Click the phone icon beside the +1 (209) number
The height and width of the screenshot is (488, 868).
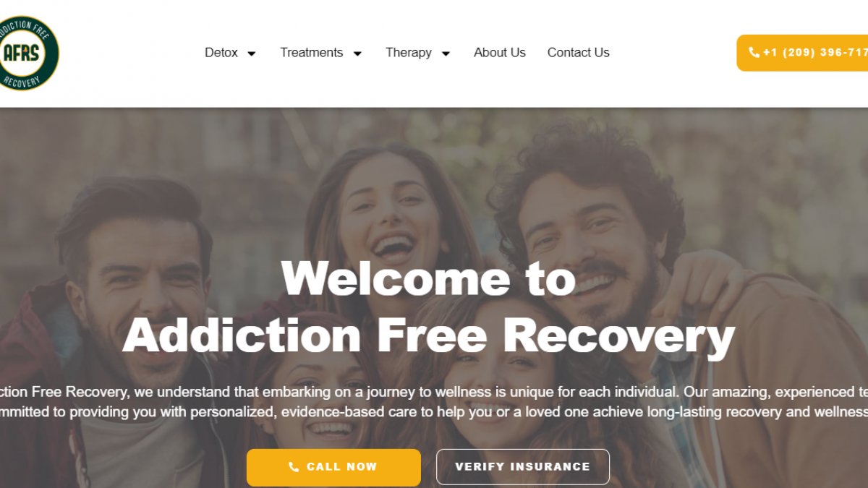pyautogui.click(x=754, y=53)
